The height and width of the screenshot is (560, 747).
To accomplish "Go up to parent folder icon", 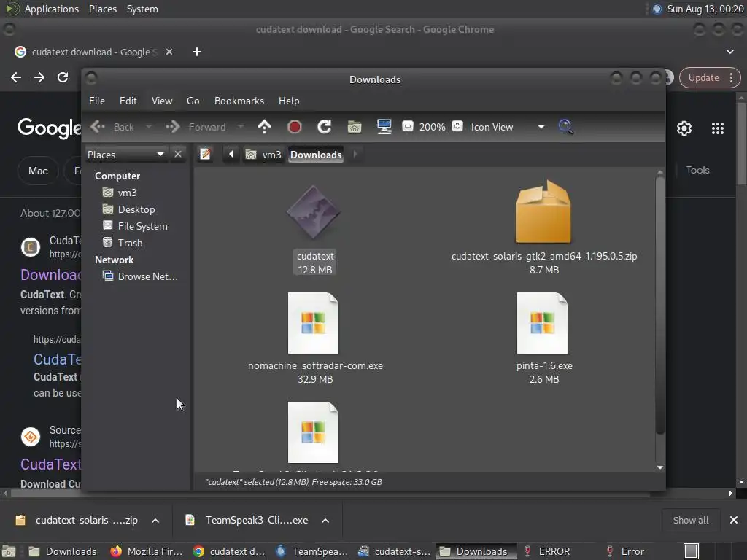I will (x=264, y=127).
